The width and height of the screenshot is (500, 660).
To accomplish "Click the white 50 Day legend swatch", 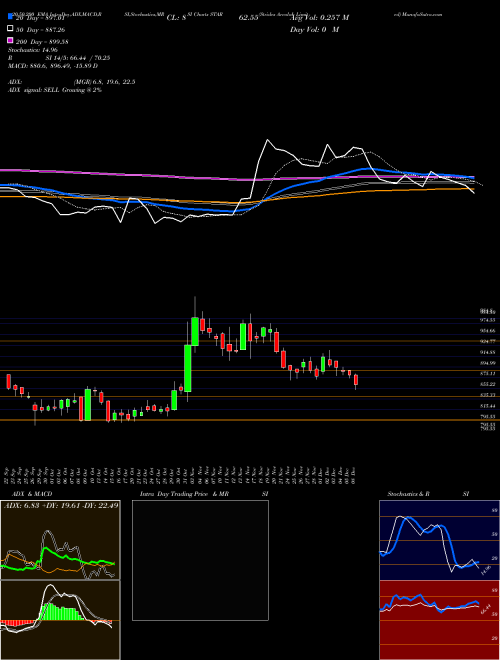I will [11, 29].
